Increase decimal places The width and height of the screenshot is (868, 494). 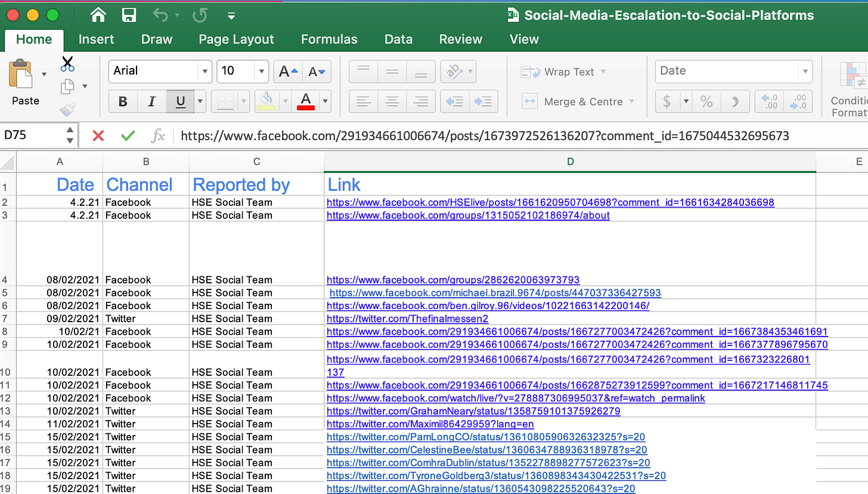click(x=769, y=101)
